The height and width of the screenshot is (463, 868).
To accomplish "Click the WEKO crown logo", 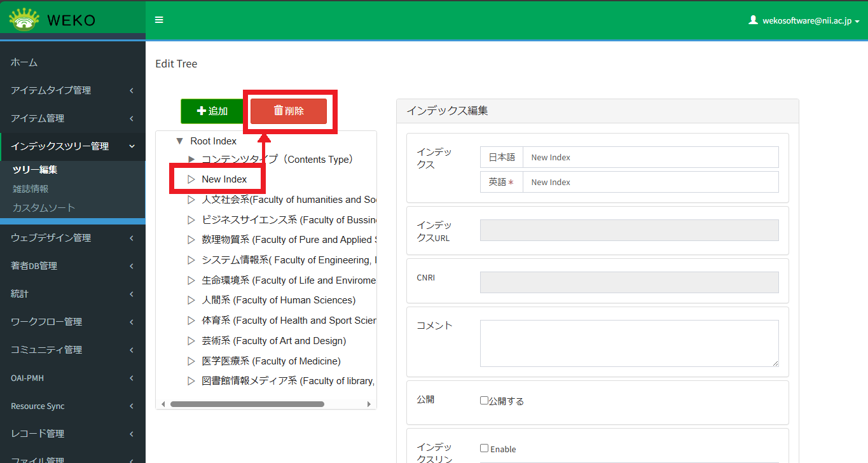I will click(24, 20).
